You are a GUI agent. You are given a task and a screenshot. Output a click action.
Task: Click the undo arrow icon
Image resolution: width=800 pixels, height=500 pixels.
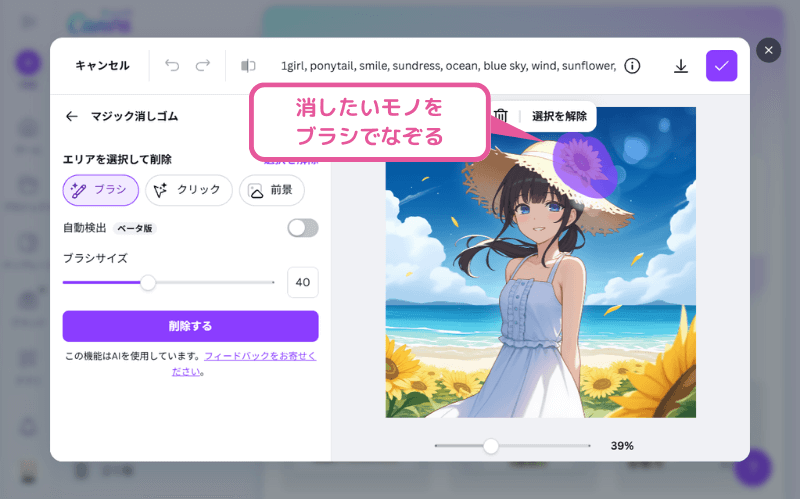click(172, 65)
